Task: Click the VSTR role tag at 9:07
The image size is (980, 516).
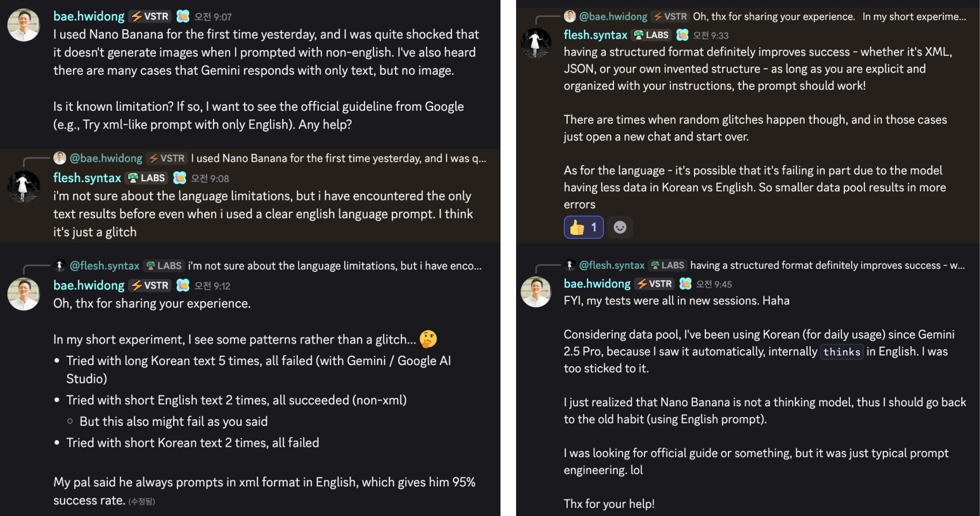Action: (151, 17)
